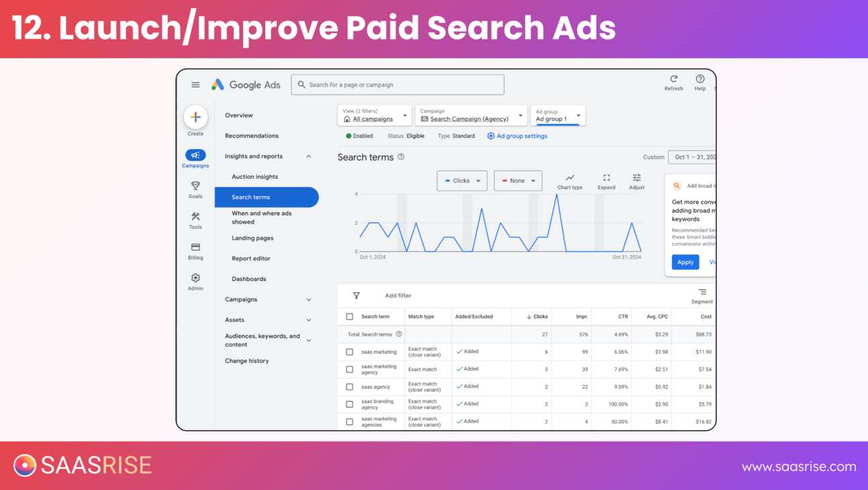868x490 pixels.
Task: Click the CTR column header
Action: pos(623,317)
